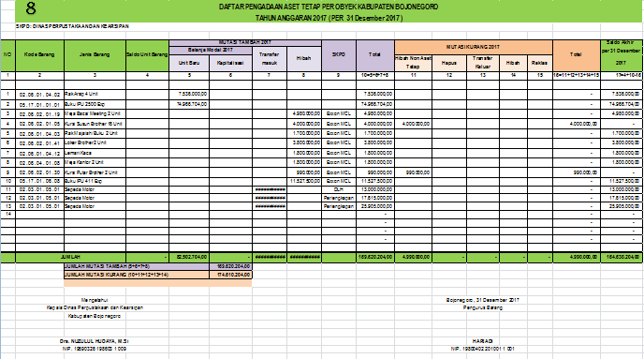Click the formula label '16=11+12+13+14+15'

click(x=577, y=76)
